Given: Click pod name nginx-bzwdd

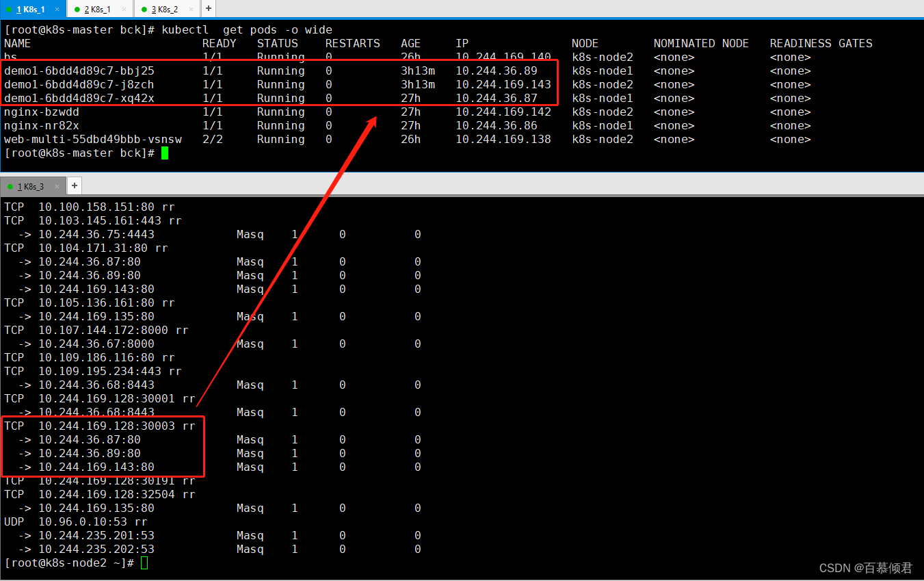Looking at the screenshot, I should click(x=42, y=112).
